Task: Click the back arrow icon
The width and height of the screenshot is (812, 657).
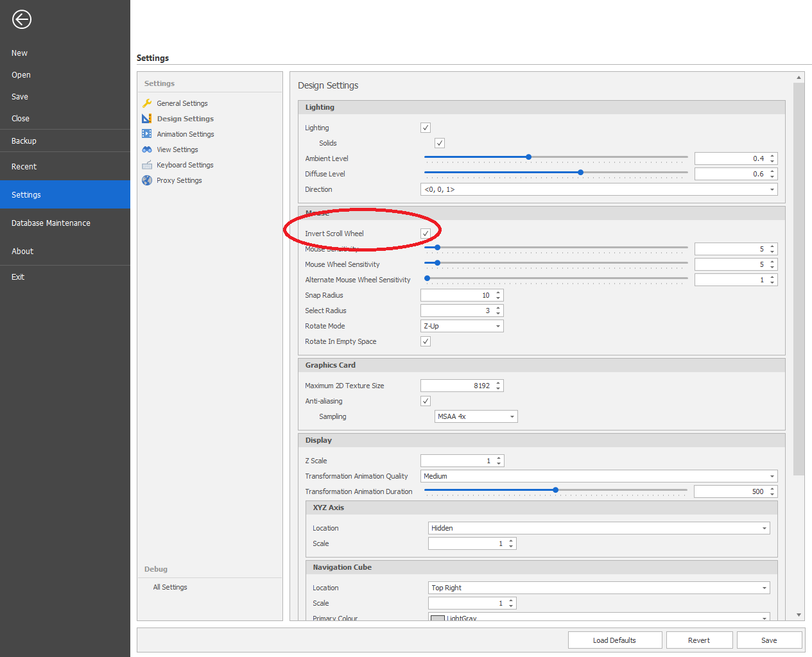Action: 21,20
